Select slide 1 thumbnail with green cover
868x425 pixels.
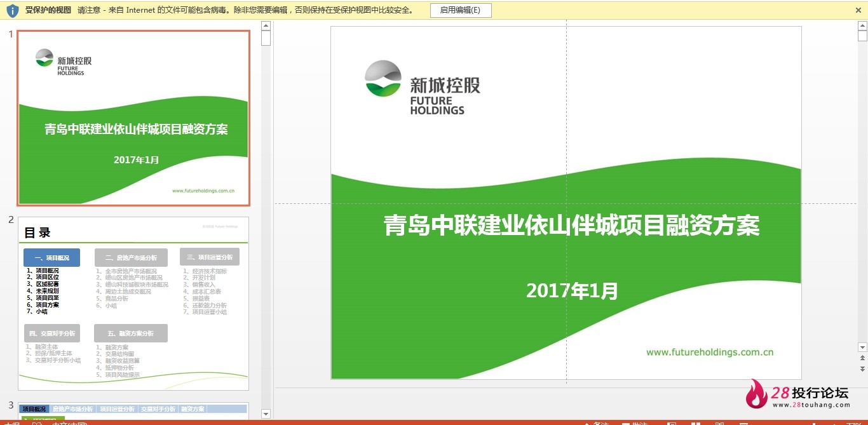(x=133, y=118)
